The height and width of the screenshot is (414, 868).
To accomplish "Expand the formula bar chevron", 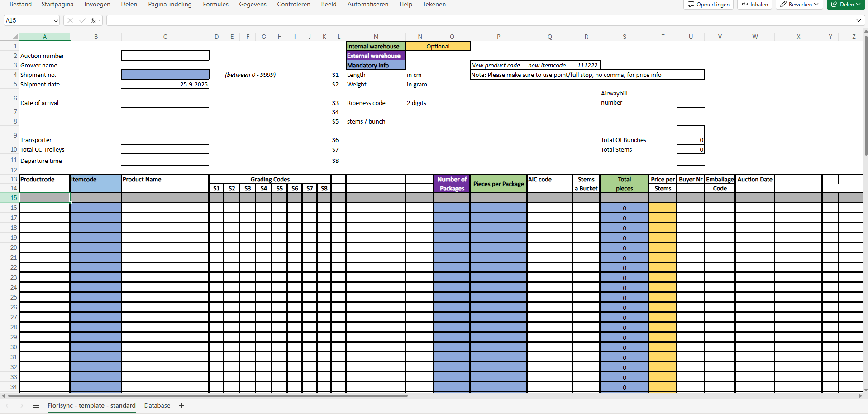I will (x=858, y=21).
